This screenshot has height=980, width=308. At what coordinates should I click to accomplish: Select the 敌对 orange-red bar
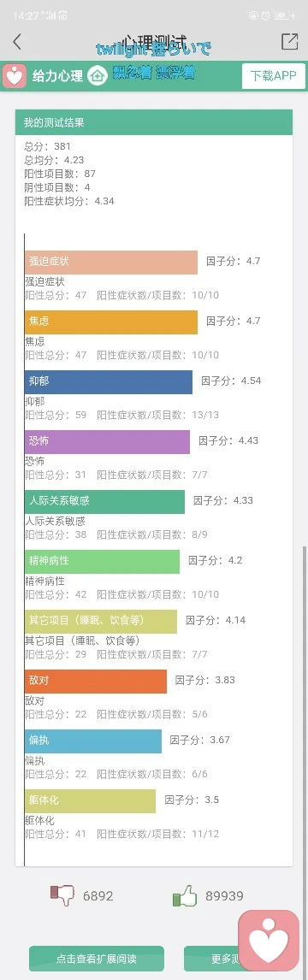point(96,682)
